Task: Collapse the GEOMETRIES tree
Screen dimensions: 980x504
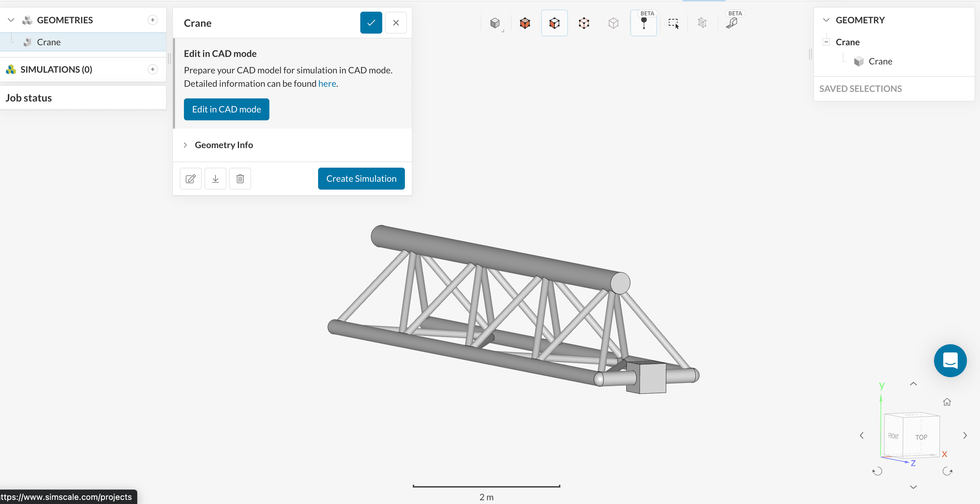Action: click(x=11, y=20)
